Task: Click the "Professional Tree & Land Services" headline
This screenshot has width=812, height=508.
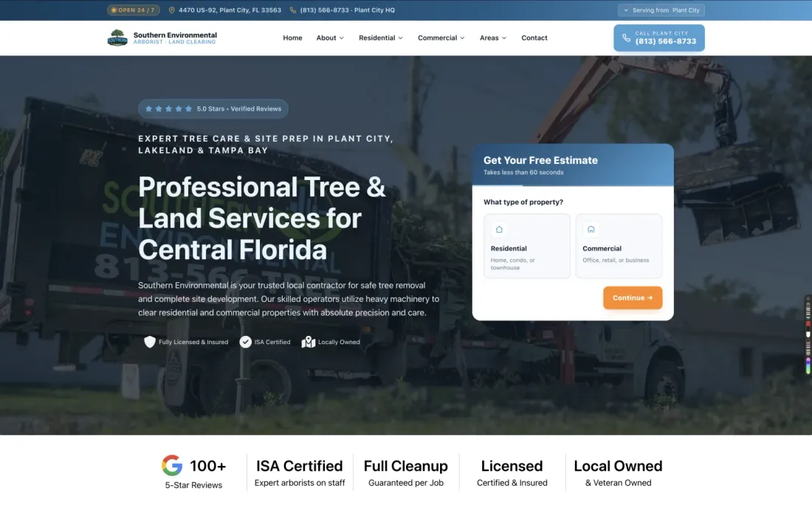Action: (x=262, y=218)
